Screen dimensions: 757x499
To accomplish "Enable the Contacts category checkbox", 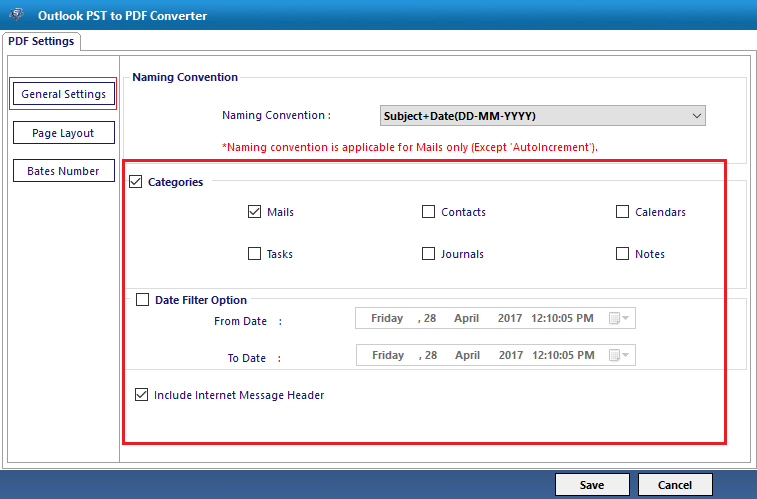I will [x=428, y=211].
